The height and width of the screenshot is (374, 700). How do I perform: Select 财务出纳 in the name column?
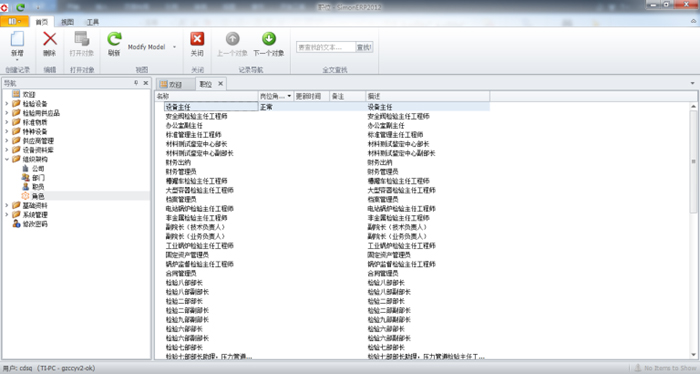point(178,162)
